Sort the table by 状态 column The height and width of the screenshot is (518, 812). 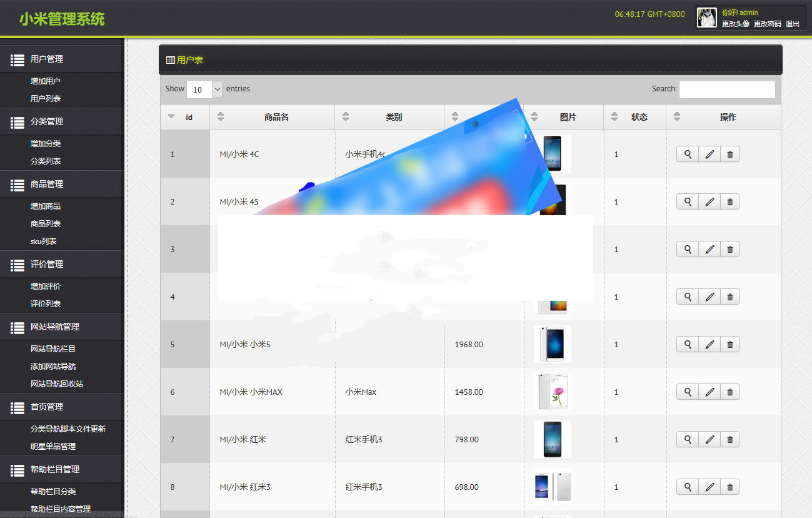click(638, 117)
